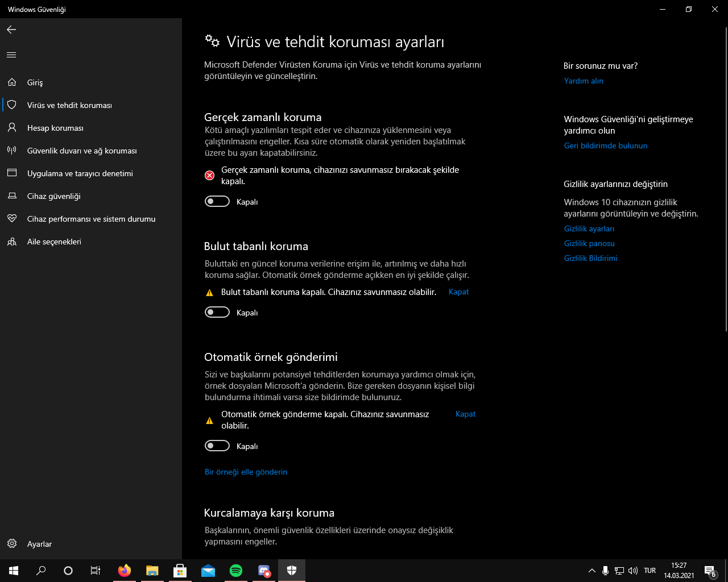Dismiss the Bulut tabanlı koruma warning with Kapat
Image resolution: width=728 pixels, height=582 pixels.
(459, 292)
